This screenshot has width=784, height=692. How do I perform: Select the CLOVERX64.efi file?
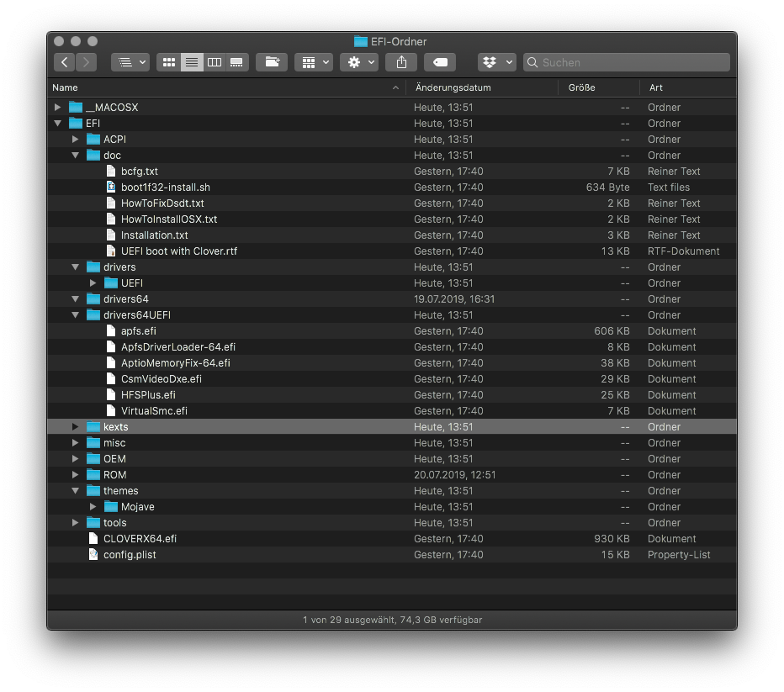click(140, 539)
